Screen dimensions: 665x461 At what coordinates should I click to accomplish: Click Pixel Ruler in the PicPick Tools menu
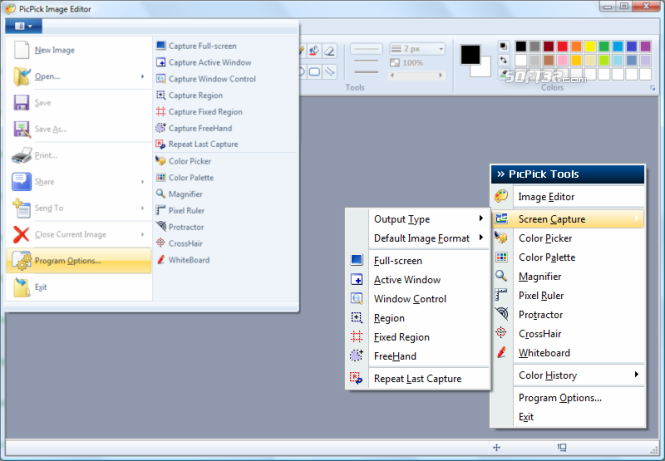(568, 296)
